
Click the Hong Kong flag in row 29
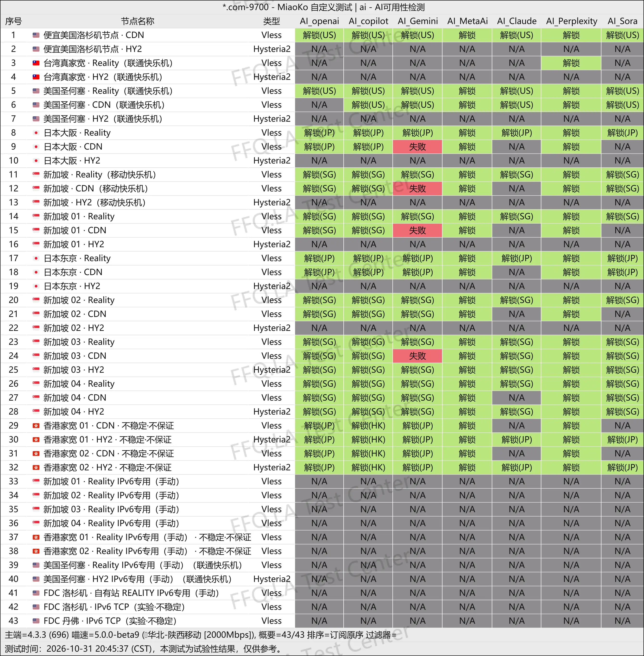click(x=36, y=425)
